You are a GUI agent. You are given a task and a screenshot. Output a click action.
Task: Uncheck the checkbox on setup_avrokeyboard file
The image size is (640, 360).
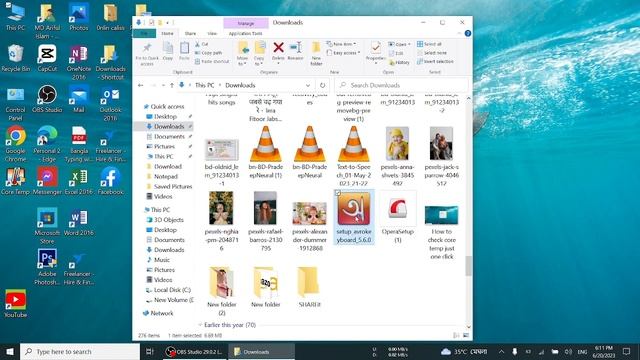tap(338, 193)
